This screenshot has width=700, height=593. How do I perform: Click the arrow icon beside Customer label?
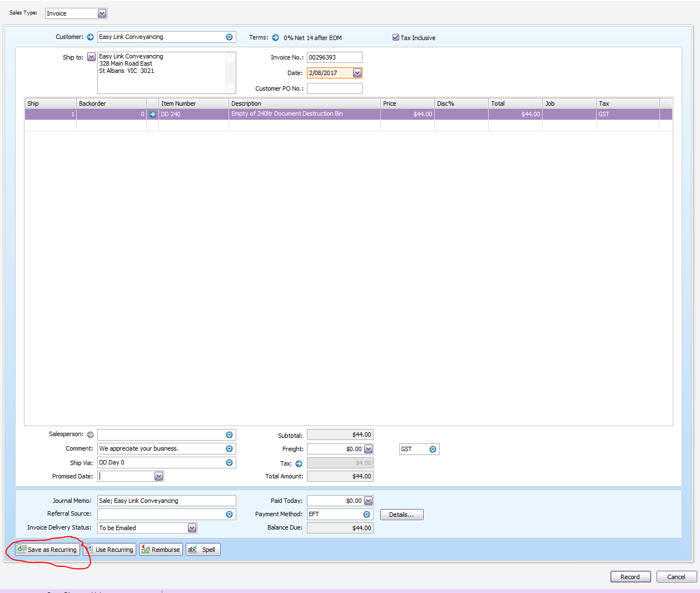tap(90, 37)
